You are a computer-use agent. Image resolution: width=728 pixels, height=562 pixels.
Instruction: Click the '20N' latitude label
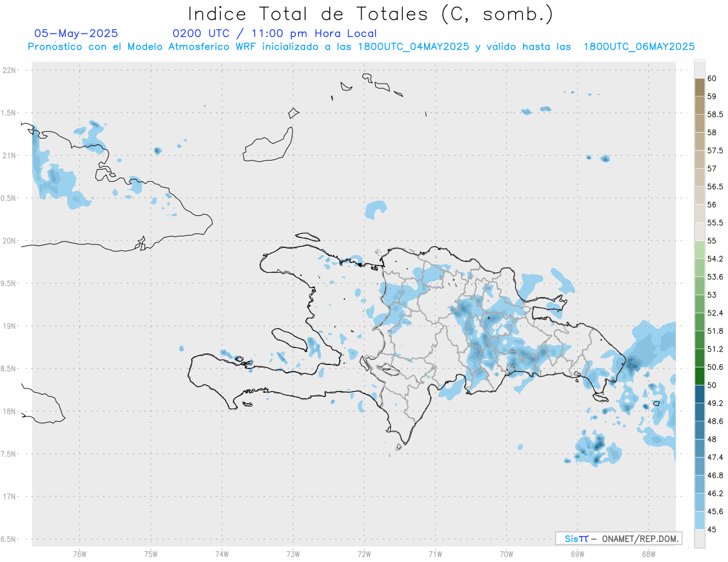(10, 241)
